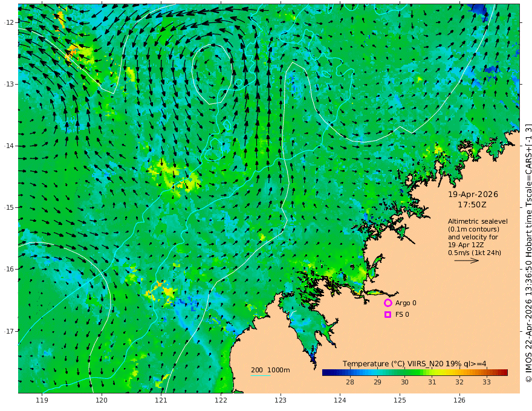Click the -15 latitude axis label
This screenshot has height=411, width=532.
pyautogui.click(x=8, y=207)
